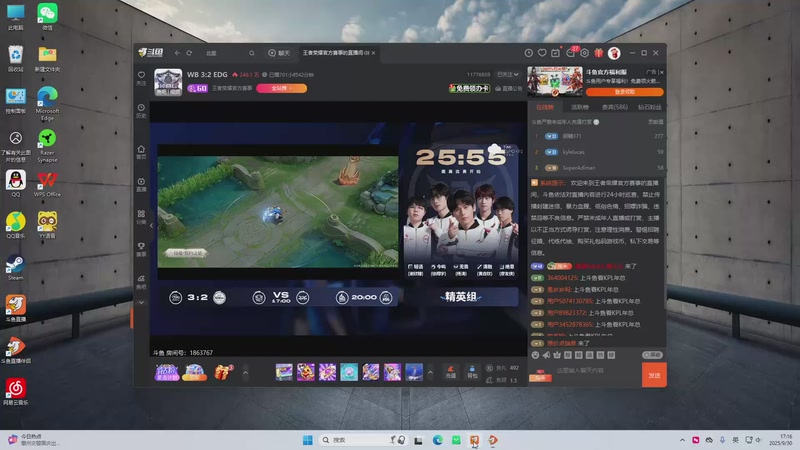Switch to the 聊天 tab
800x450 pixels.
[279, 53]
